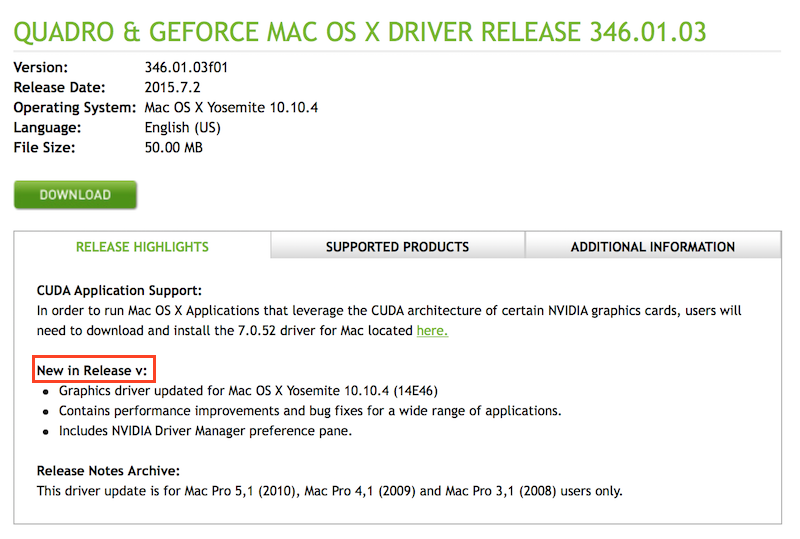Click the 'File Size:' label
The image size is (800, 539).
(44, 148)
